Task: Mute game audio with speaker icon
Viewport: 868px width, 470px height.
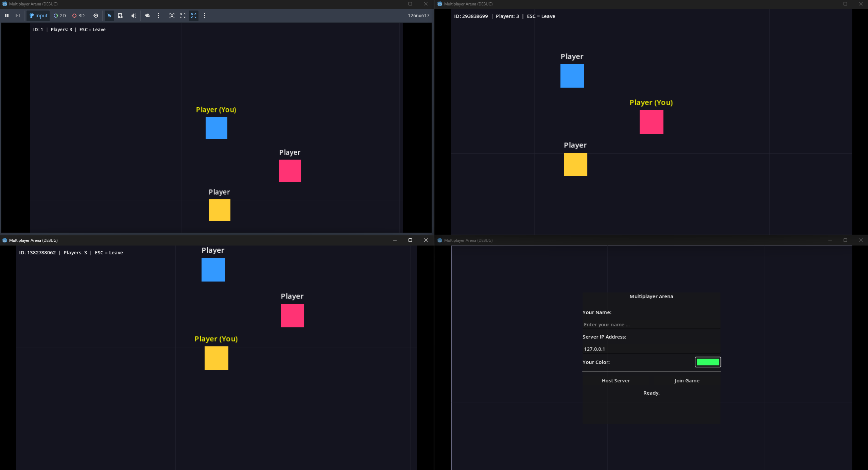Action: point(134,16)
